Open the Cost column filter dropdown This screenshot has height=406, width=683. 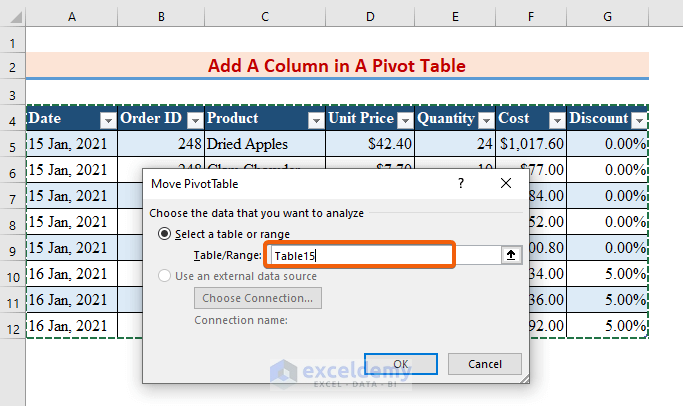pyautogui.click(x=556, y=120)
